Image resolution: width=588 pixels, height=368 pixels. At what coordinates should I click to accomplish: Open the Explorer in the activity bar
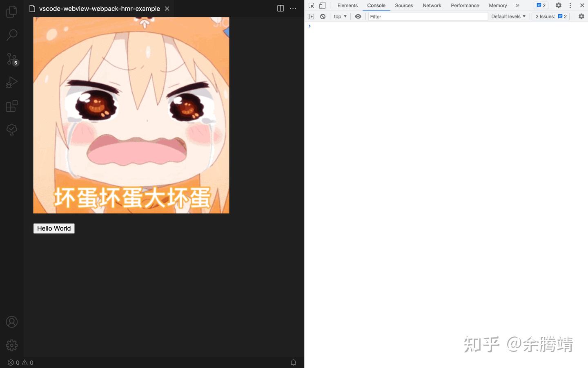(11, 11)
